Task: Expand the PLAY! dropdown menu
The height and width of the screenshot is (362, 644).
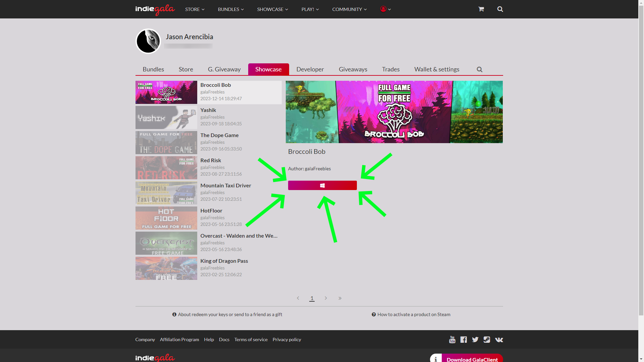Action: coord(310,9)
